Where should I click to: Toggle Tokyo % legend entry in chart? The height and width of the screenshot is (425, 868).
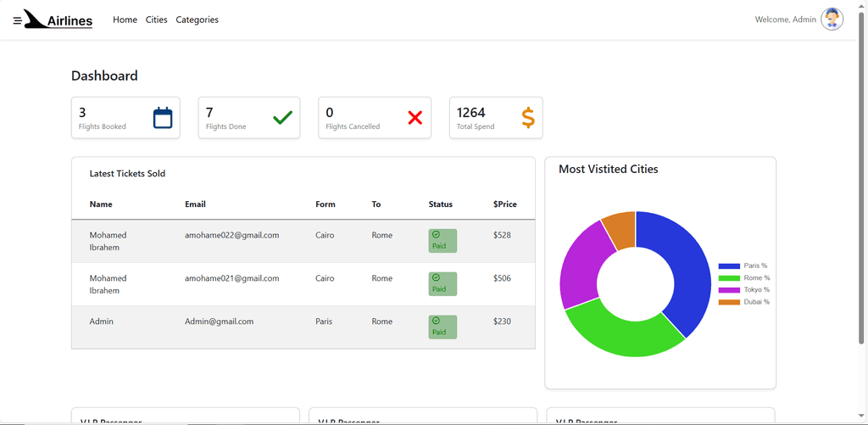click(744, 290)
